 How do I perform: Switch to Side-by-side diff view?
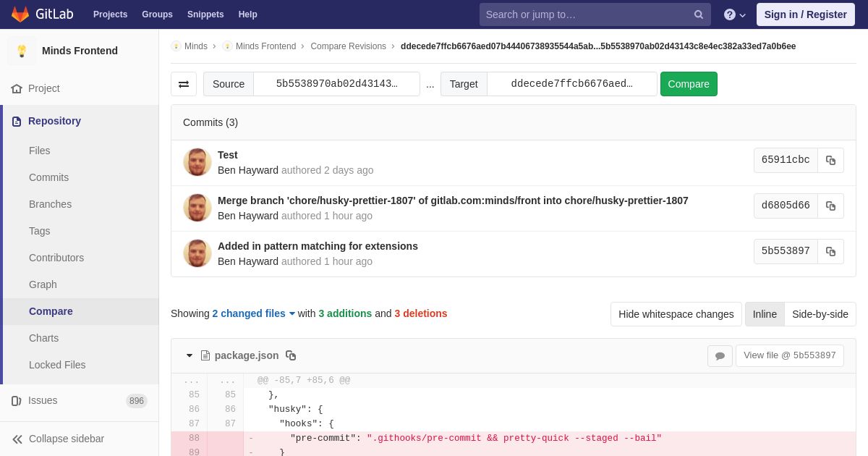coord(820,314)
